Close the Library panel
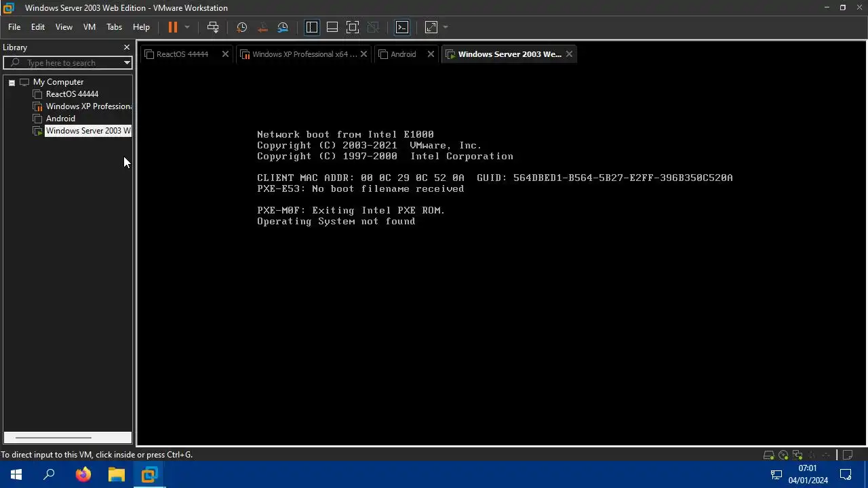Viewport: 868px width, 488px height. click(x=126, y=47)
